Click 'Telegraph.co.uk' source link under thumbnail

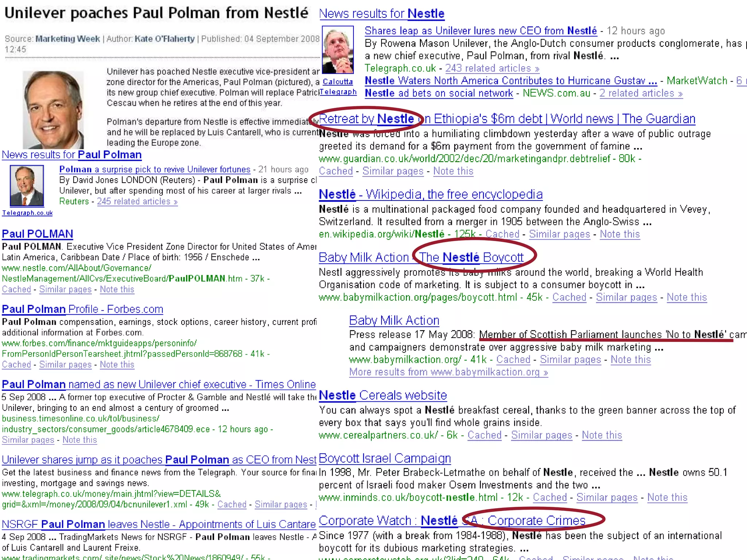click(27, 213)
